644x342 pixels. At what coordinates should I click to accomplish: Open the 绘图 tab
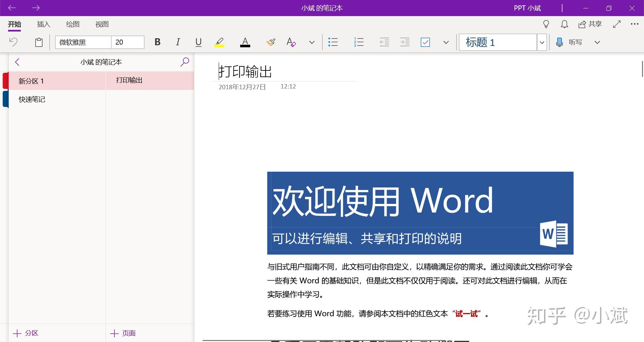click(x=73, y=24)
